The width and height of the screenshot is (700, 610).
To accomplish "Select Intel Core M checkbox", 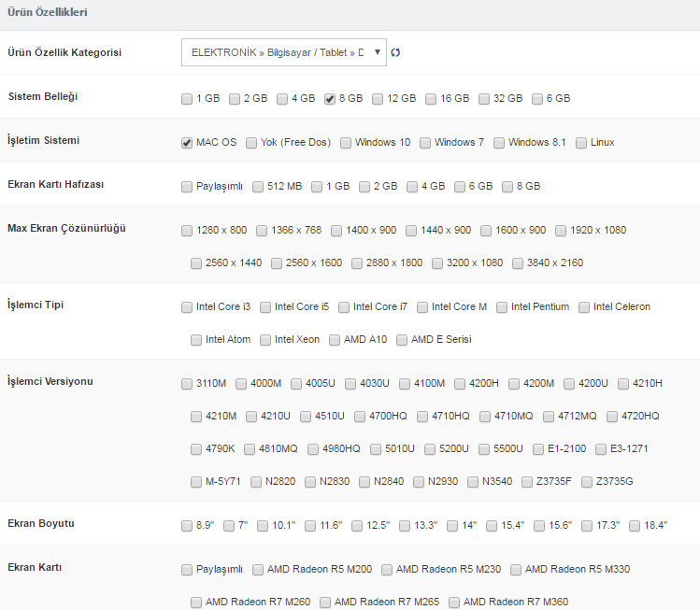I will point(422,307).
